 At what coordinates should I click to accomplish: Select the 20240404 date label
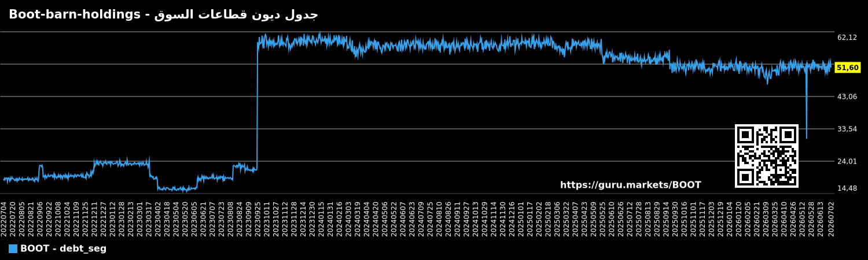(x=367, y=218)
